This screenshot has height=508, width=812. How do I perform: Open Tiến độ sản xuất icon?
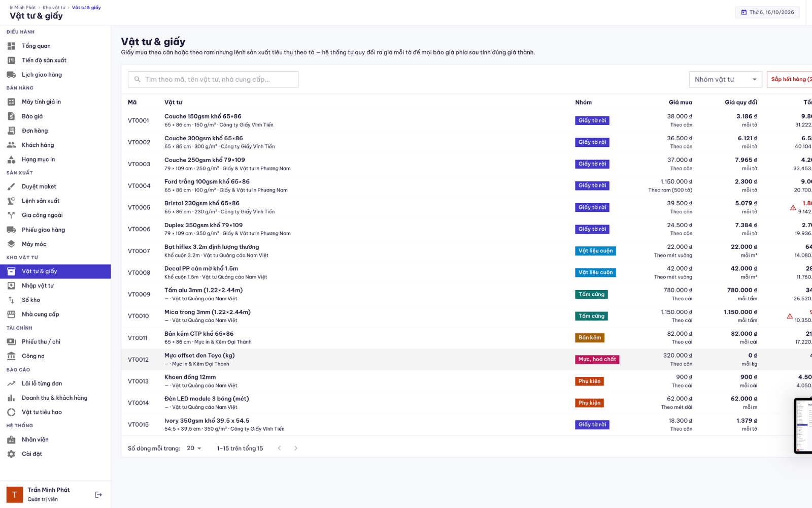pos(11,60)
